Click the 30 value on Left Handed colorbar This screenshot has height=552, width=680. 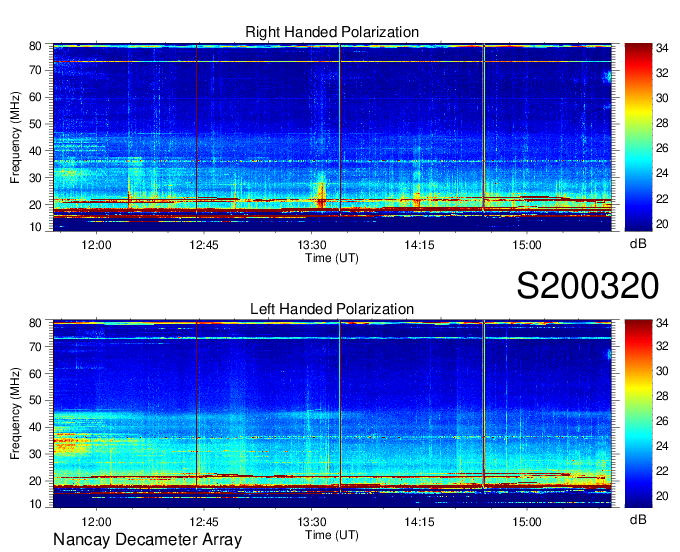[662, 371]
